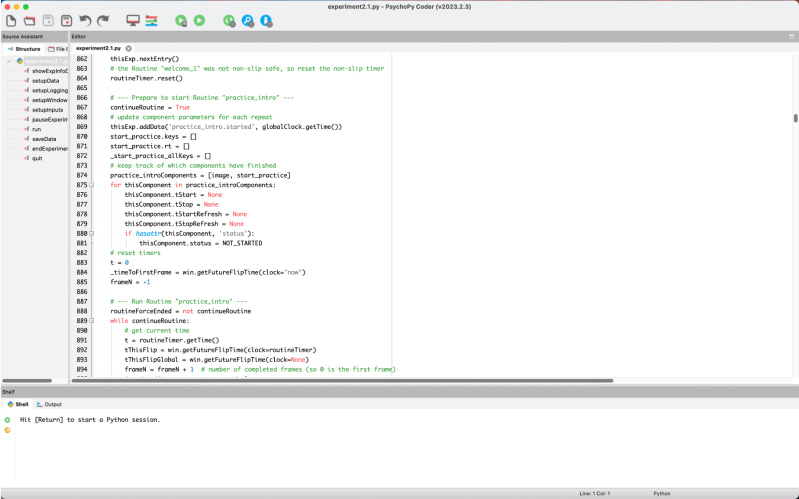Select saveData function in Structure tree
Viewport: 799px width, 499px height.
pyautogui.click(x=40, y=139)
